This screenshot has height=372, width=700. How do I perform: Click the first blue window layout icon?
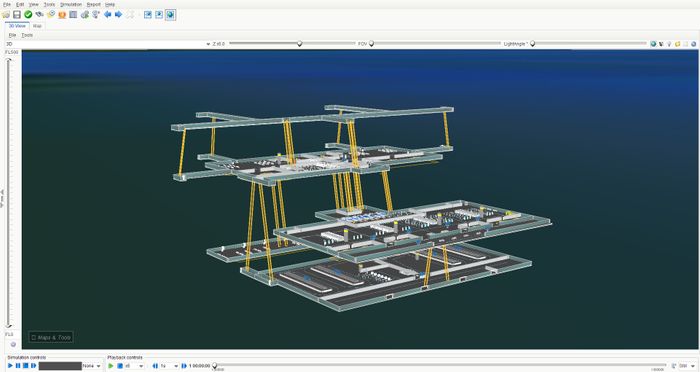[x=148, y=15]
